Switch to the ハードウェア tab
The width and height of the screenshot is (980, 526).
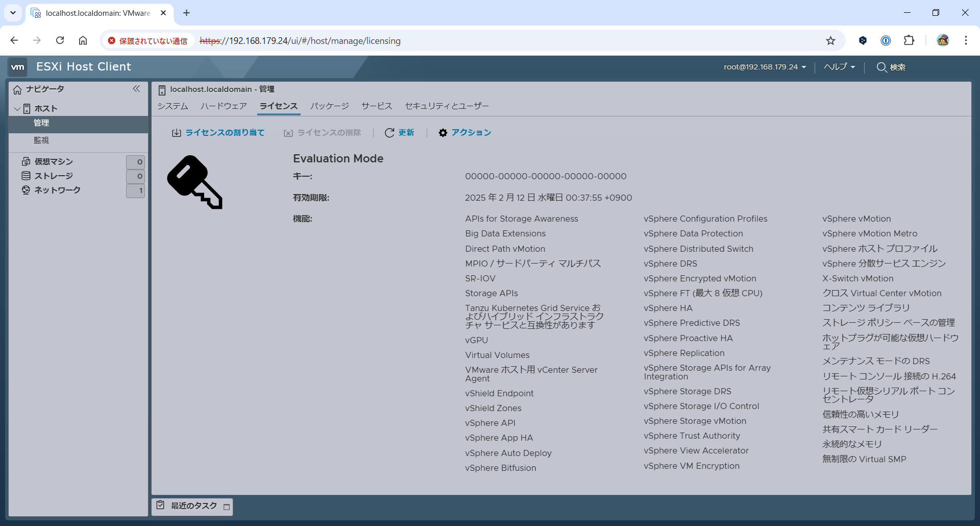tap(224, 106)
